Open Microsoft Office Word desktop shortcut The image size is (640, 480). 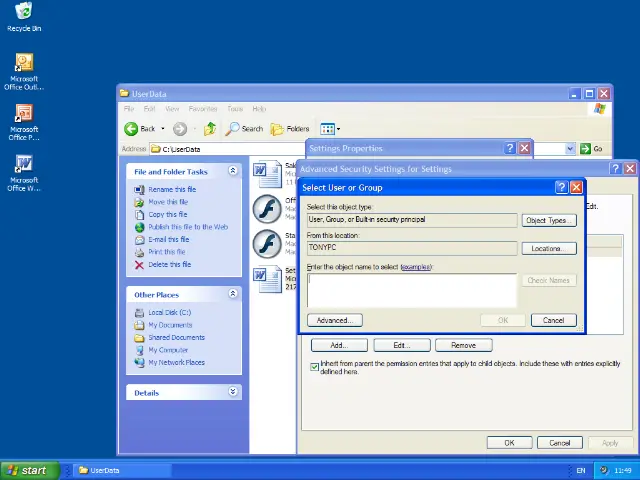24,166
